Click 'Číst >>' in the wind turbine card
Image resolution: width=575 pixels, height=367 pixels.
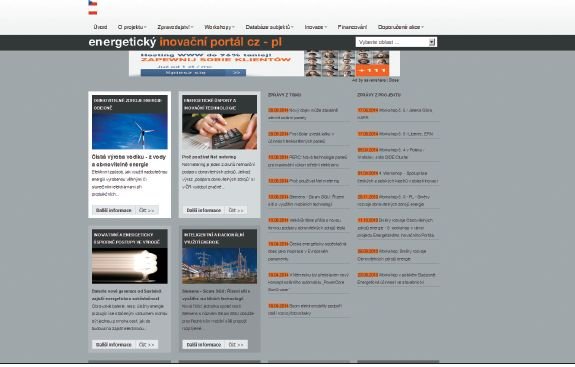pos(147,210)
